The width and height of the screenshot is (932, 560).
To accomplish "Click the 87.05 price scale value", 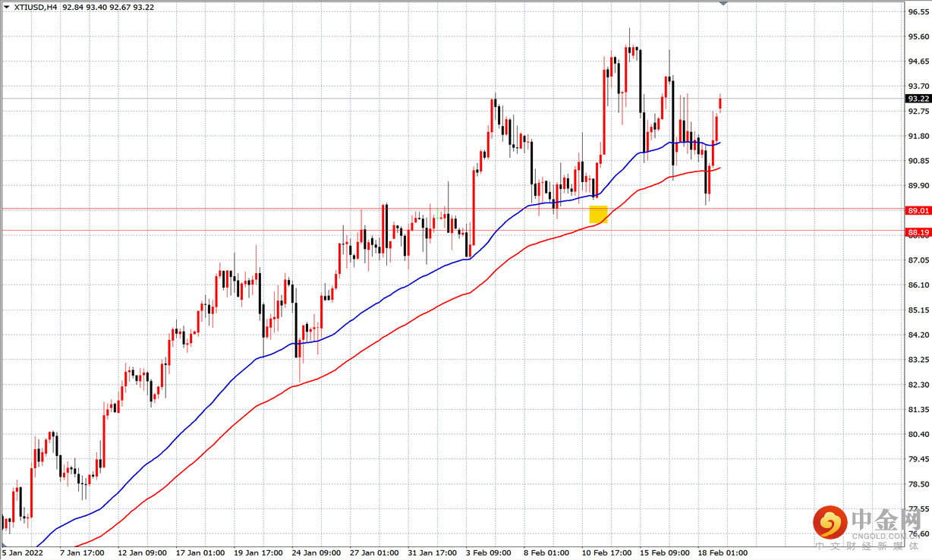I will pyautogui.click(x=918, y=260).
